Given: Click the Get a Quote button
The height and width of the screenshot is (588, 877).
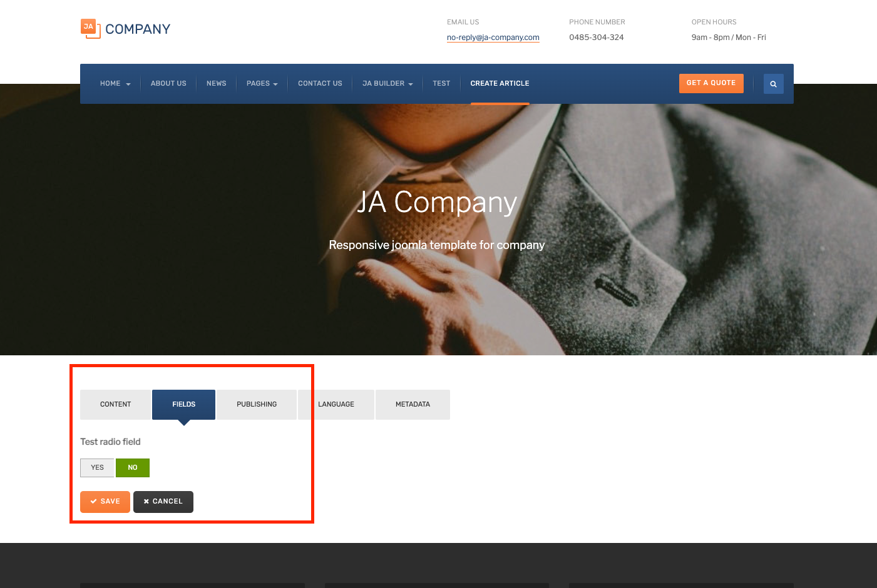Looking at the screenshot, I should tap(711, 83).
